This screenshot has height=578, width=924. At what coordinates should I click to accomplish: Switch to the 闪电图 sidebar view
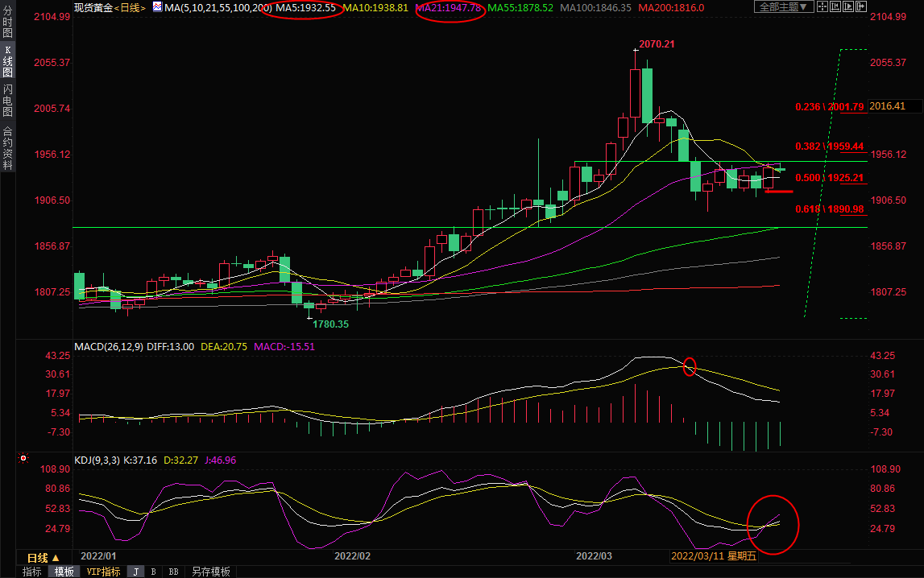(x=7, y=100)
